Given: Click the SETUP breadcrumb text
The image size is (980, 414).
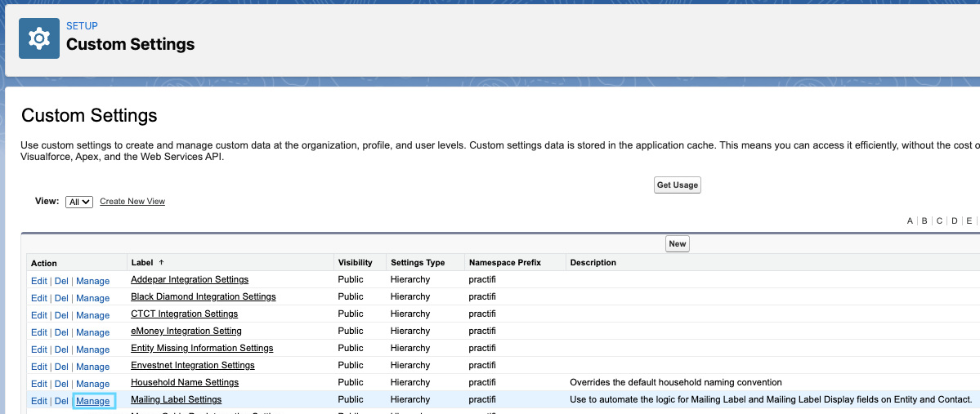Looking at the screenshot, I should coord(82,26).
